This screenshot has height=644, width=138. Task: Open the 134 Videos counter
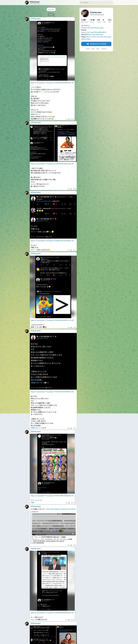click(99, 21)
